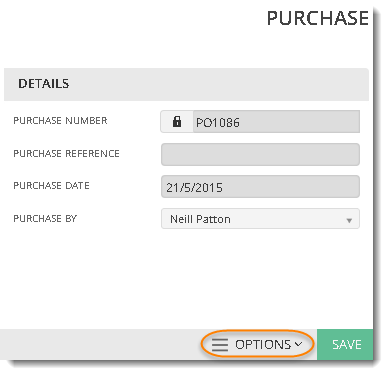This screenshot has width=388, height=375.
Task: Click the PURCHASE BY label
Action: click(x=45, y=218)
